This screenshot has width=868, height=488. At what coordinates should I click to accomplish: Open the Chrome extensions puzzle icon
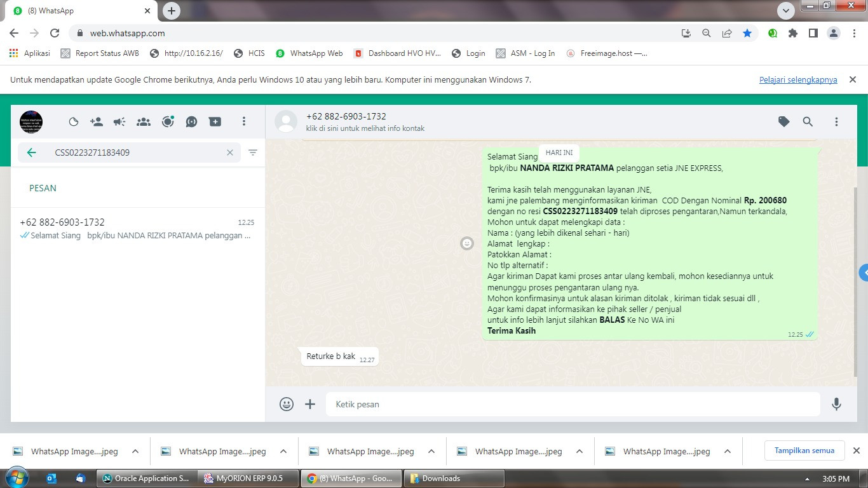click(792, 33)
